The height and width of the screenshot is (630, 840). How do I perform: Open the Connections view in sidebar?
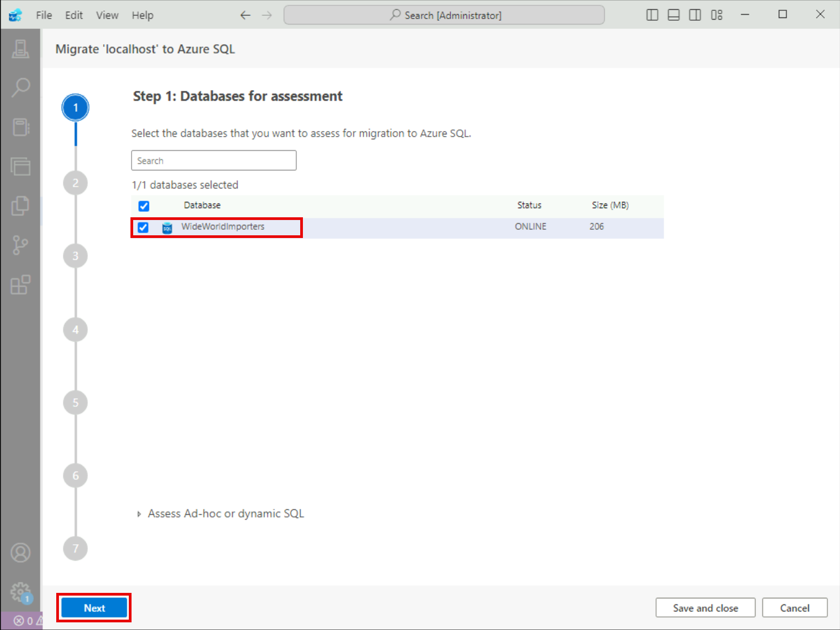(x=21, y=49)
